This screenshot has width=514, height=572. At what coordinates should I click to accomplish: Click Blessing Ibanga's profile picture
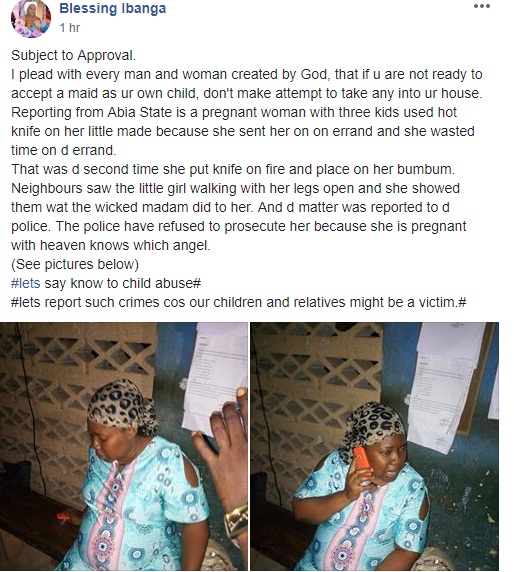(31, 18)
